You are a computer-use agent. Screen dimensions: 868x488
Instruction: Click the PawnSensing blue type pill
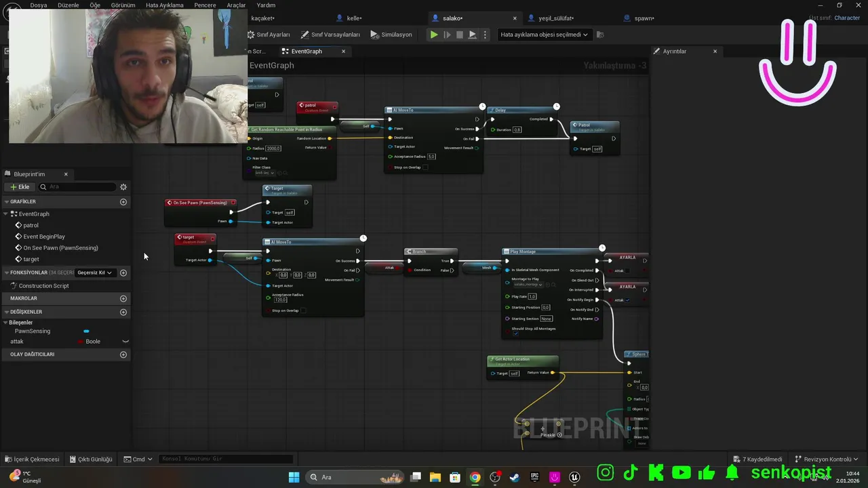click(86, 331)
